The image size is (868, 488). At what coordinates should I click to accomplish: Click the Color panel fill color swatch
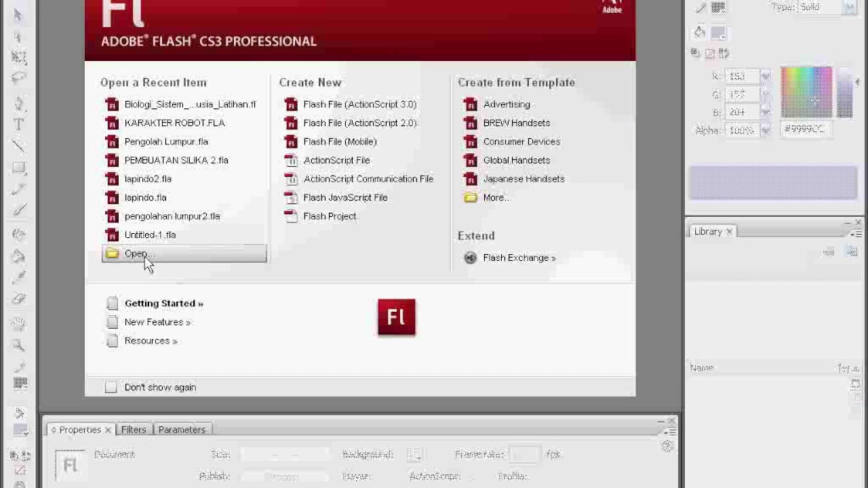[718, 33]
